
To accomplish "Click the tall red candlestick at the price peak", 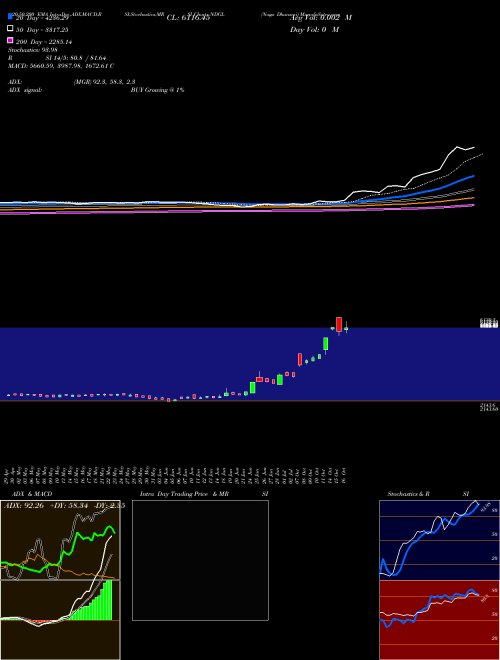I will click(339, 325).
